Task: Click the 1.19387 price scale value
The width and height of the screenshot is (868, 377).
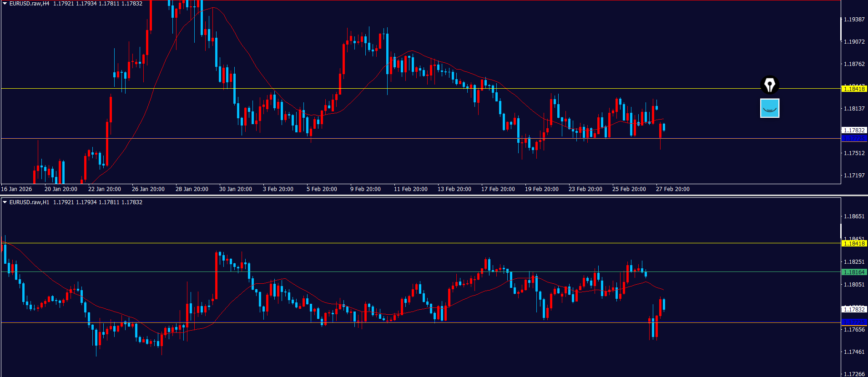Action: pyautogui.click(x=854, y=20)
